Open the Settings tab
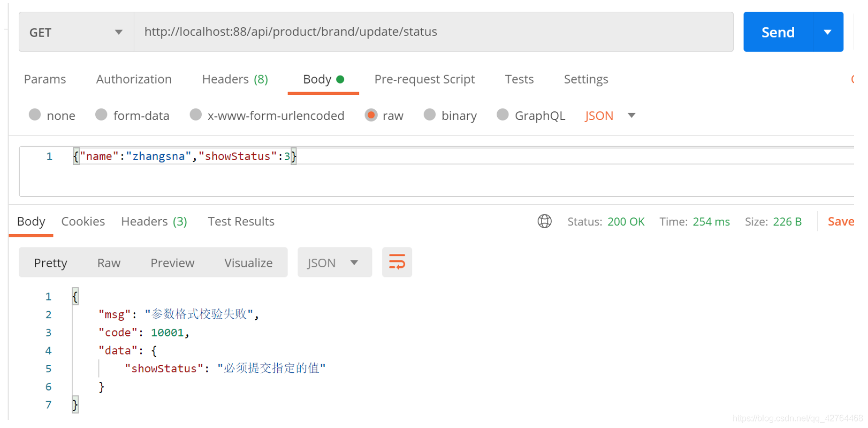The width and height of the screenshot is (868, 428). [586, 79]
